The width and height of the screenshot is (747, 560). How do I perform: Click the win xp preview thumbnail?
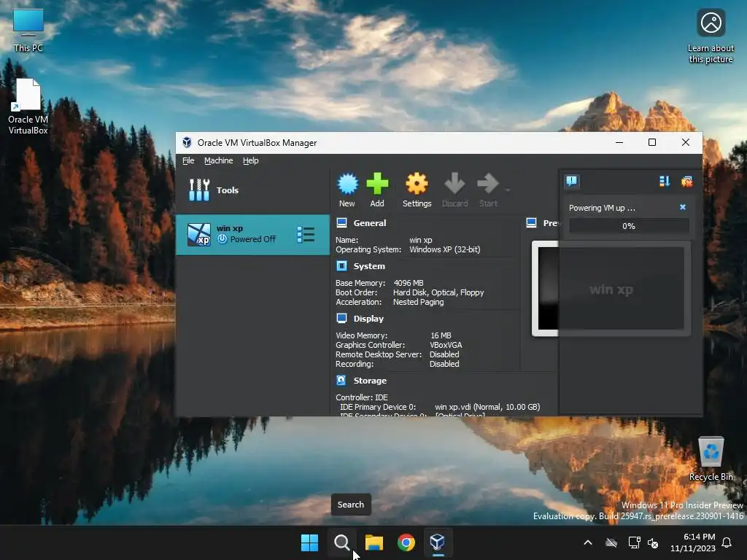coord(611,289)
